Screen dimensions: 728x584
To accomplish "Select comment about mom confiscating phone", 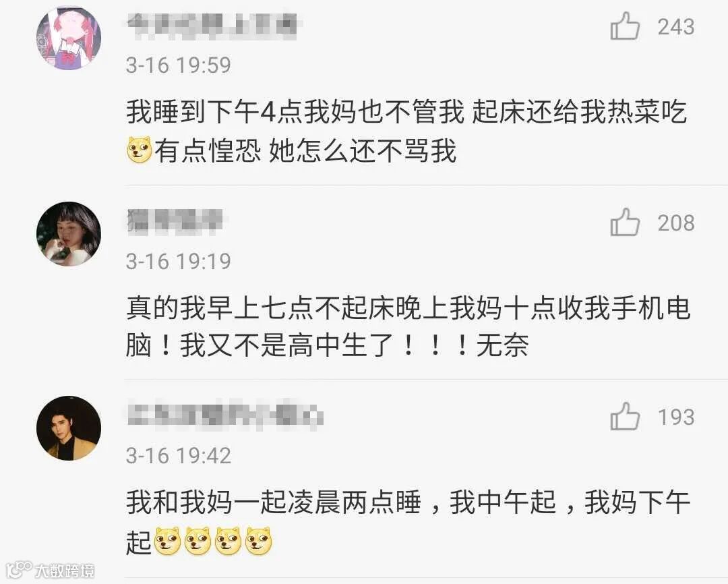I will click(408, 326).
